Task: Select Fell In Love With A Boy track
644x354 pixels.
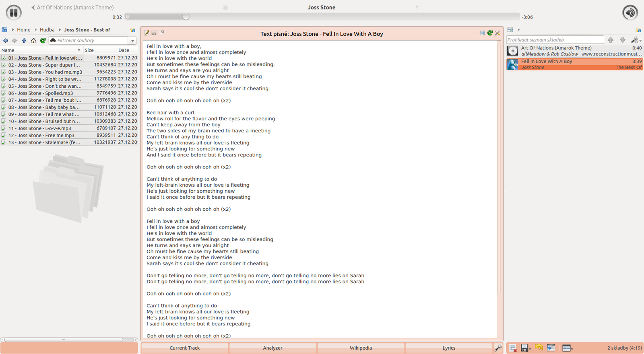Action: click(575, 64)
